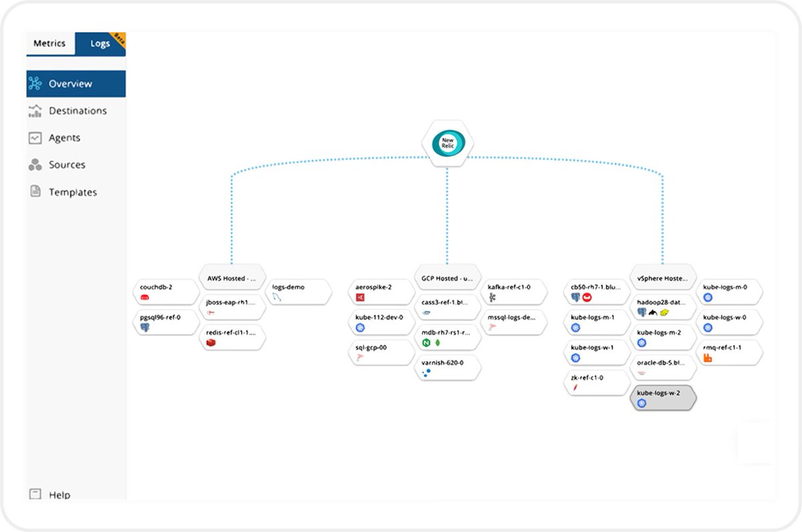Click the yellow Hadoop elephant icon under hadoop28-dat
802x532 pixels.
click(x=664, y=313)
